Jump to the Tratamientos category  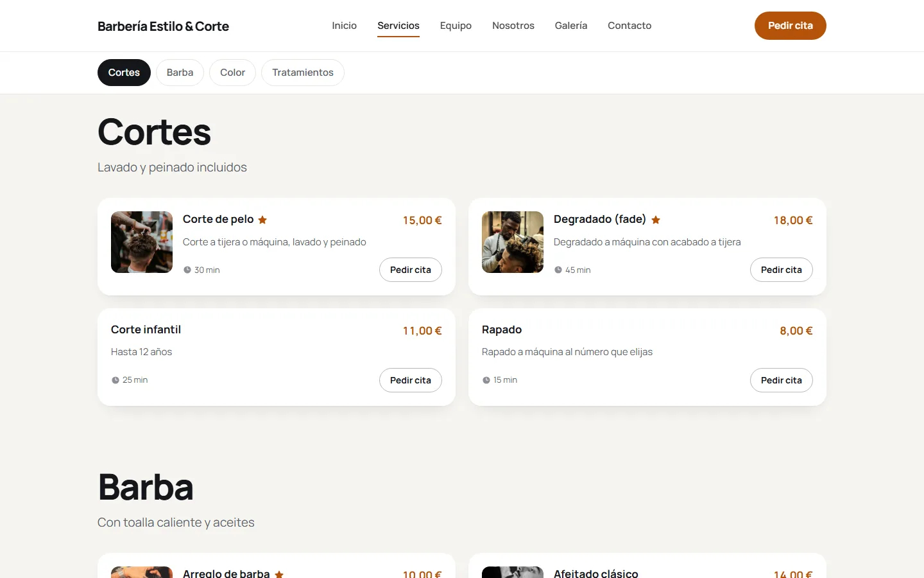303,73
